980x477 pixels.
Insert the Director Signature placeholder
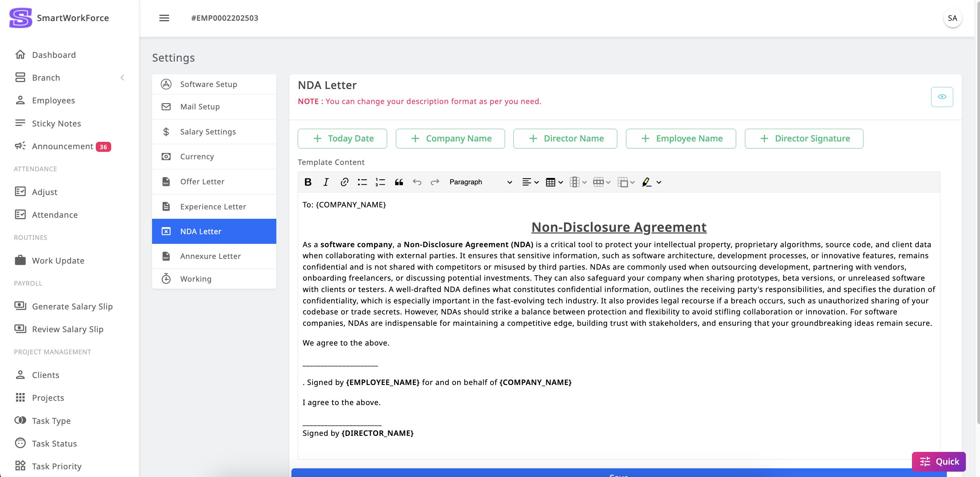click(x=803, y=138)
